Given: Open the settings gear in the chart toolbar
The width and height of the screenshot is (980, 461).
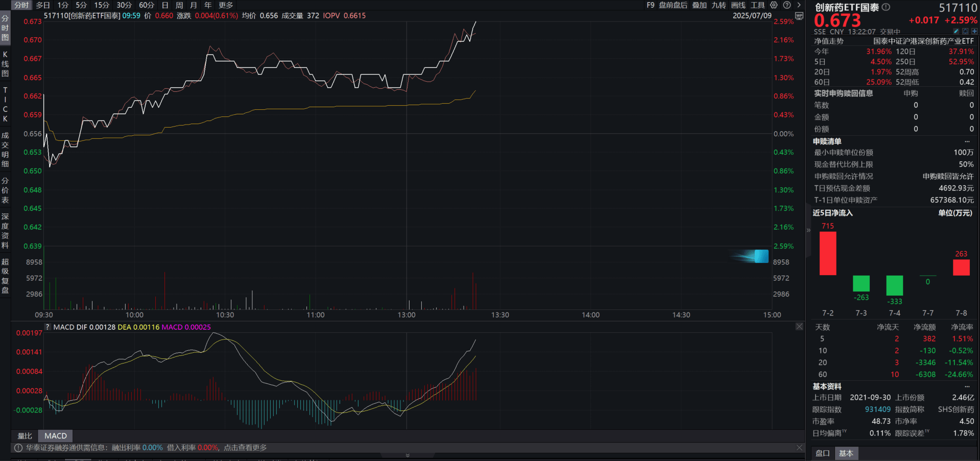Looking at the screenshot, I should pos(774,5).
